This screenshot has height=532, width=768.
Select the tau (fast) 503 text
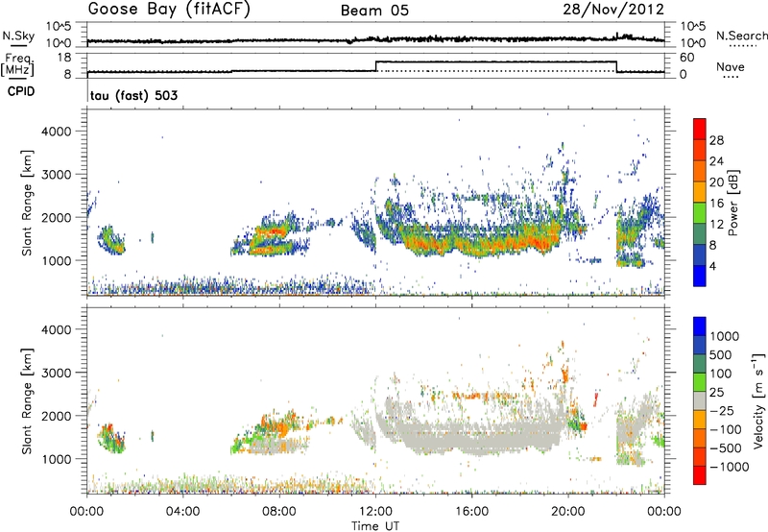pyautogui.click(x=133, y=95)
